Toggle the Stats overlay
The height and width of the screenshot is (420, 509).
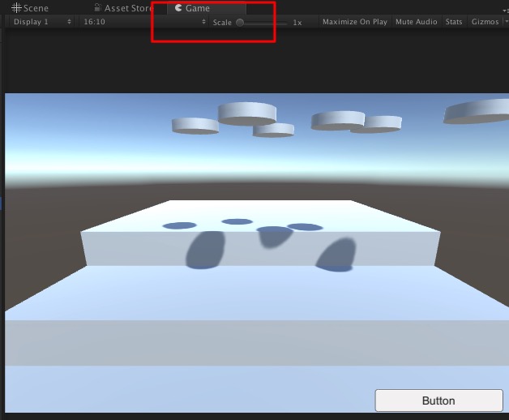coord(454,22)
